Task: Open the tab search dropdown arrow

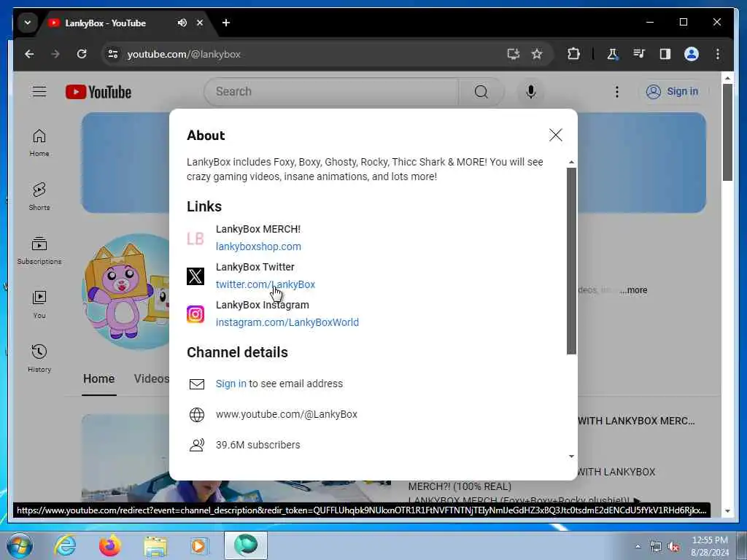Action: [28, 23]
